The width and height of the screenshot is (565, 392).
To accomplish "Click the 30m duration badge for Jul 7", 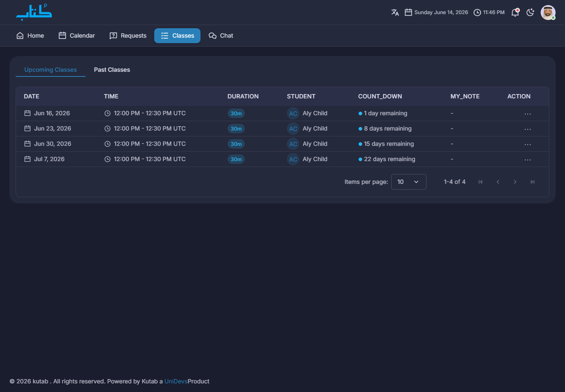I will pyautogui.click(x=236, y=160).
